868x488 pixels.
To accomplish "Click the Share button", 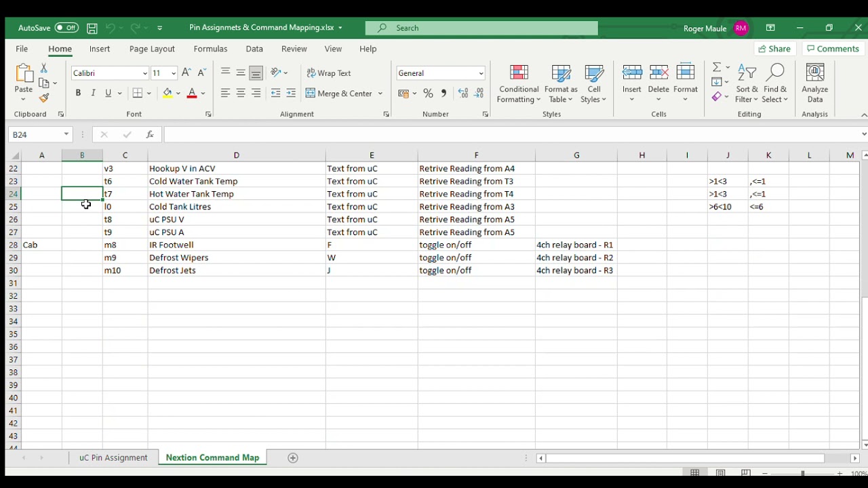I will (x=774, y=49).
